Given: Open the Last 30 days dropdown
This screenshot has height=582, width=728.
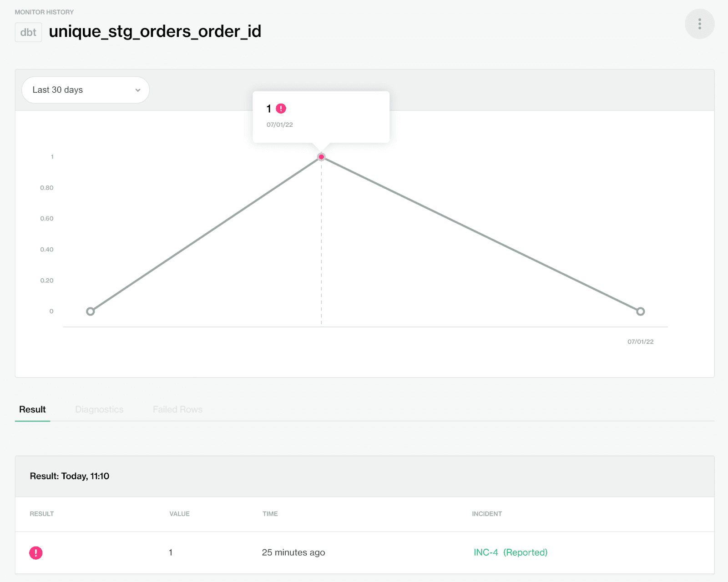Looking at the screenshot, I should (x=86, y=90).
